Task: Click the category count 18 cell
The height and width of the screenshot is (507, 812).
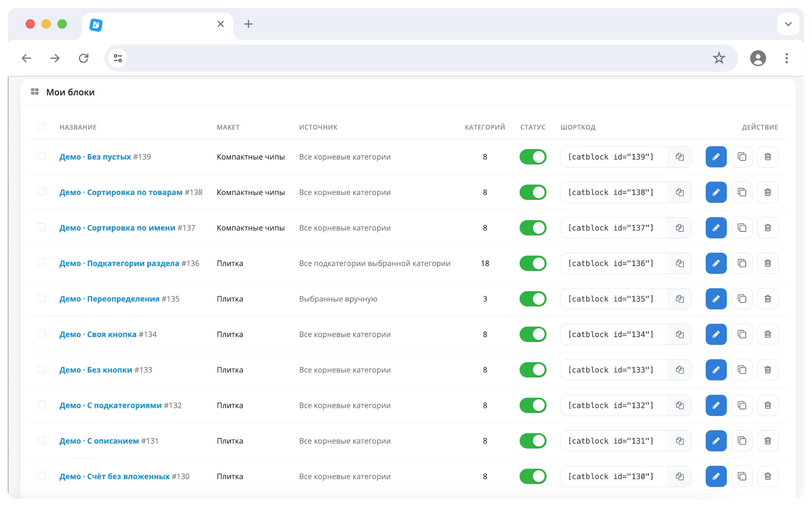Action: [485, 263]
